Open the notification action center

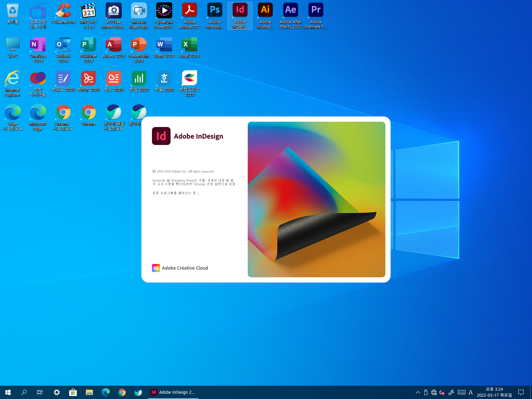pos(521,392)
